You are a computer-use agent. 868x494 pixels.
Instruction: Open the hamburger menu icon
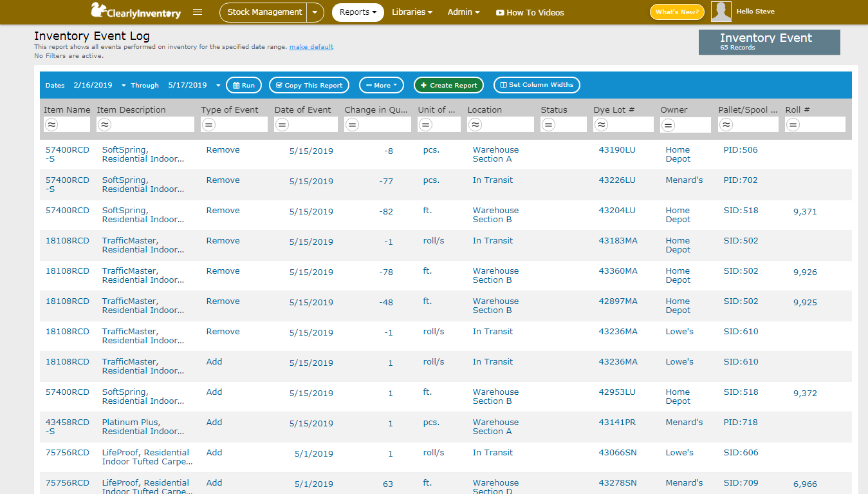[x=198, y=12]
